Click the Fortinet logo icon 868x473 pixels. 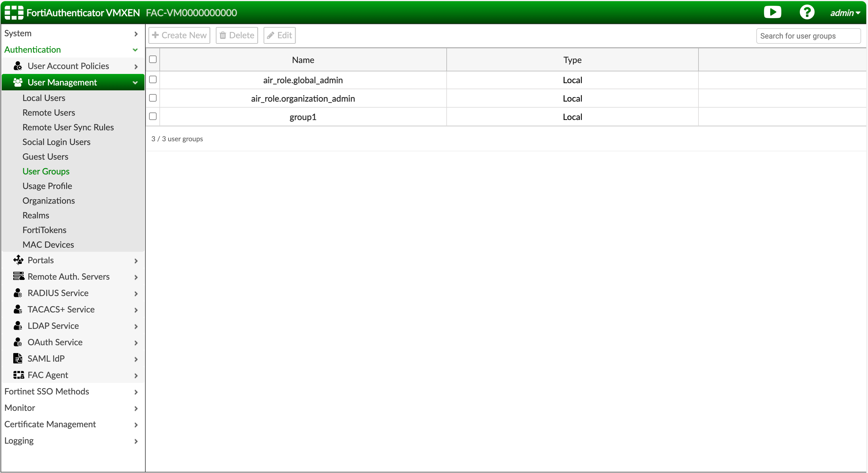[x=14, y=12]
